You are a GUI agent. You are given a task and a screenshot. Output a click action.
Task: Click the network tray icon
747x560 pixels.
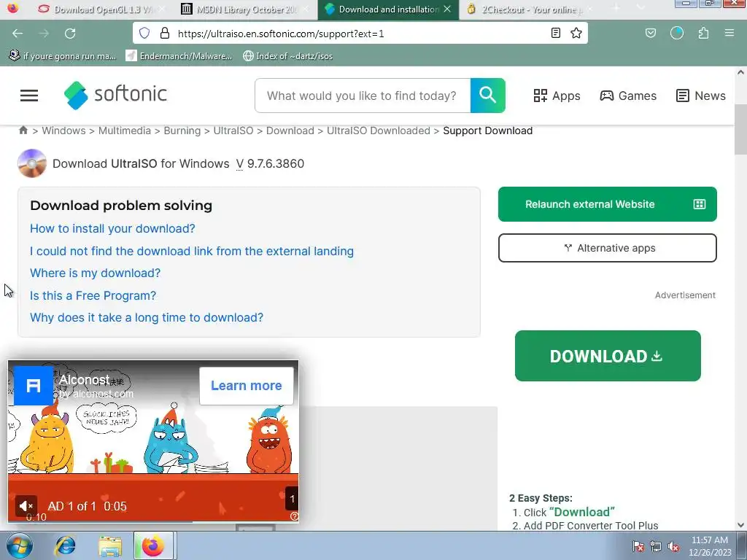tap(656, 546)
